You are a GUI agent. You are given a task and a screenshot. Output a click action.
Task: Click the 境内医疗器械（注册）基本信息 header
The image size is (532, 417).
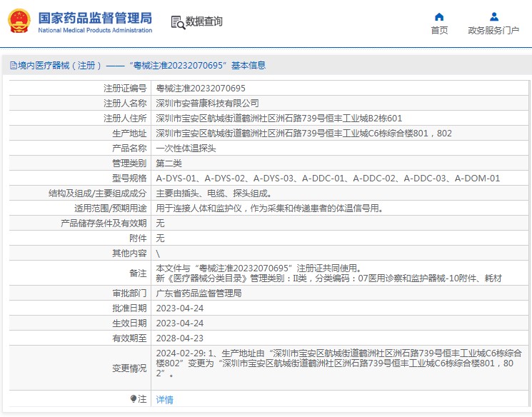pos(138,65)
